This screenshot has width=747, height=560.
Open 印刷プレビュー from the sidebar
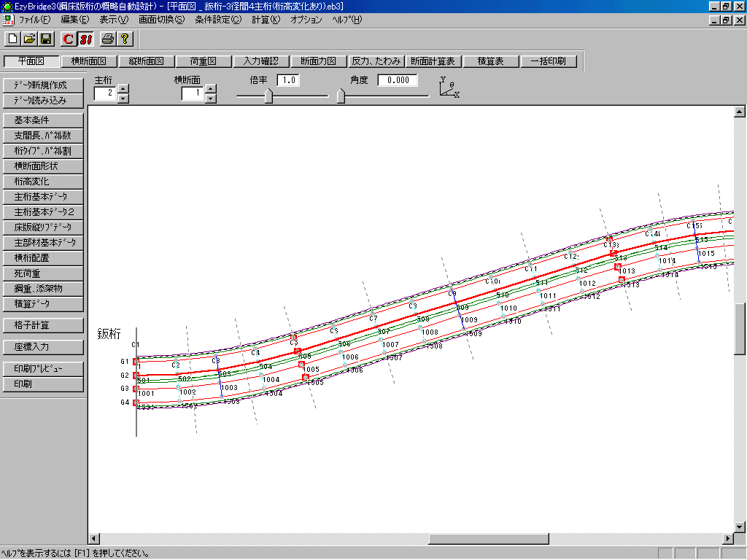click(x=43, y=368)
